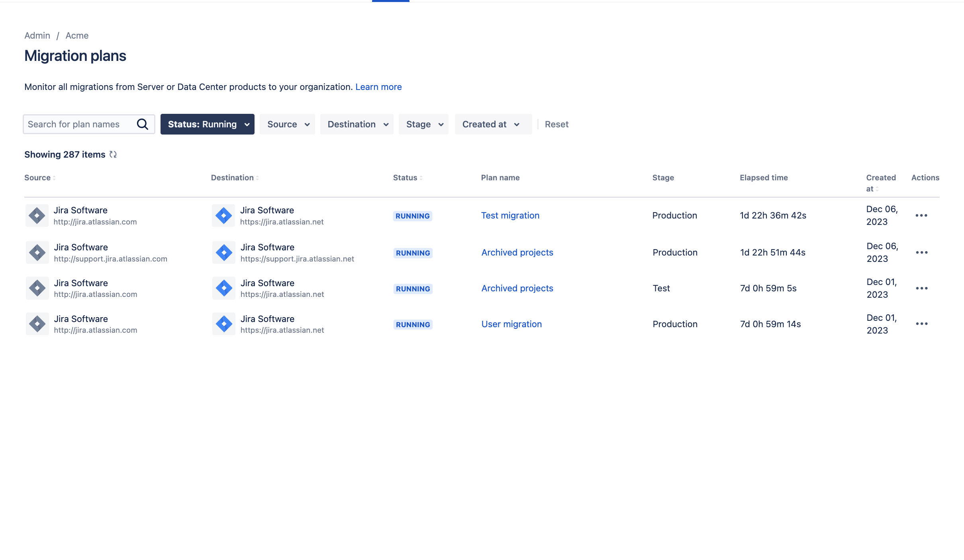Click the search magnifier icon

click(142, 124)
